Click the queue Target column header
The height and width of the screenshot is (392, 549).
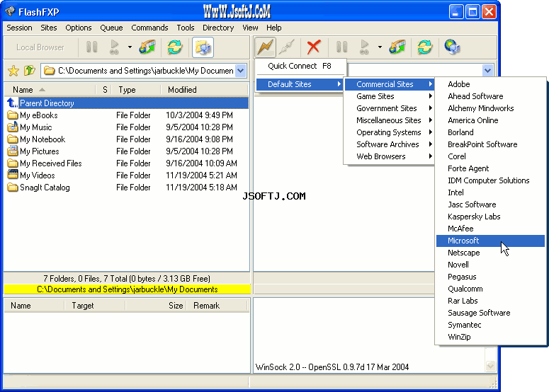coord(95,305)
